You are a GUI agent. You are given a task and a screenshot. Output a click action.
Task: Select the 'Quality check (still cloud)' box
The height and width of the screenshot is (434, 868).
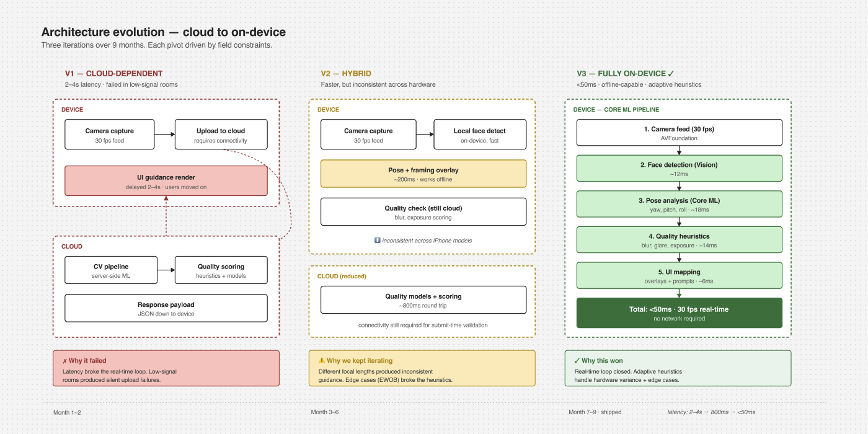click(x=423, y=212)
